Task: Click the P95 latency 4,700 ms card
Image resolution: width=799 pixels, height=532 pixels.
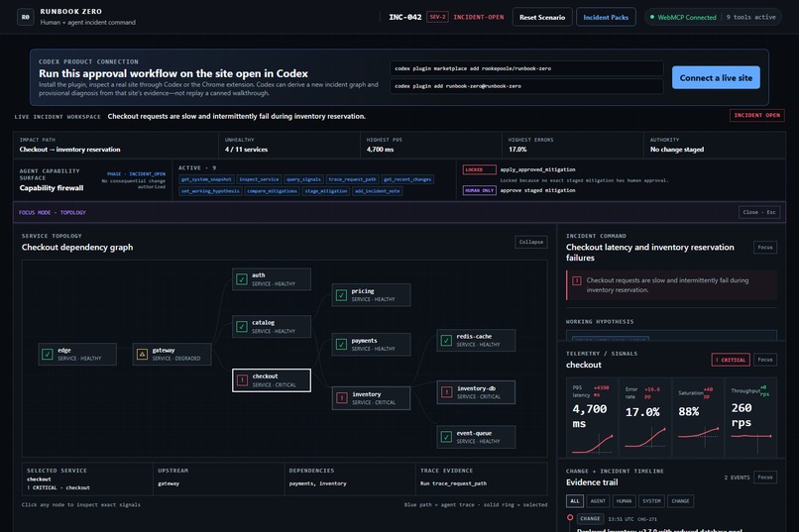Action: tap(592, 417)
